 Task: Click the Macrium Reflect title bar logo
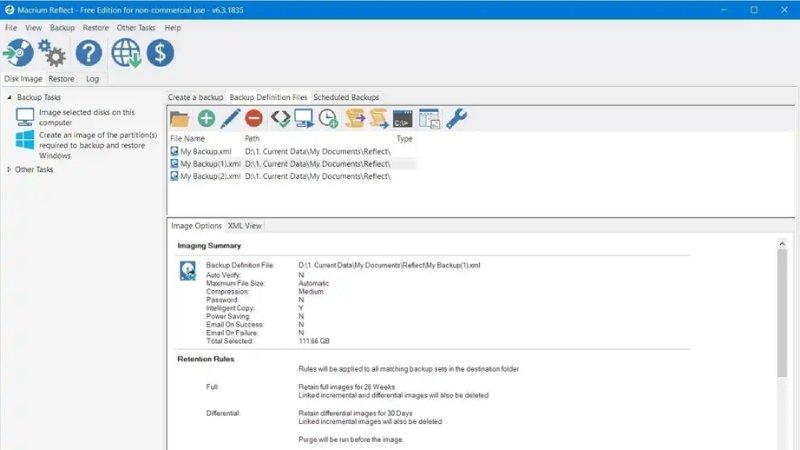pos(9,10)
